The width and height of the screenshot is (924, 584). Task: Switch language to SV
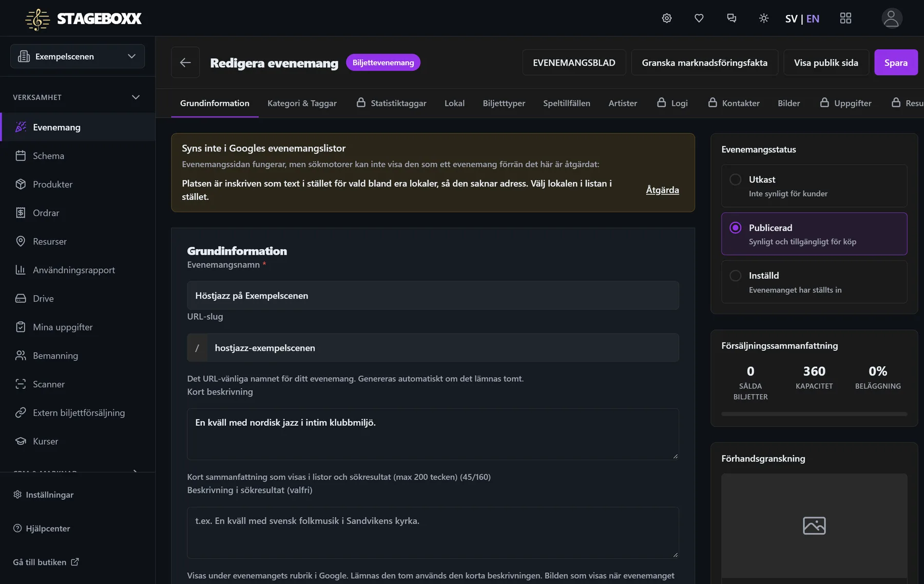(x=791, y=19)
